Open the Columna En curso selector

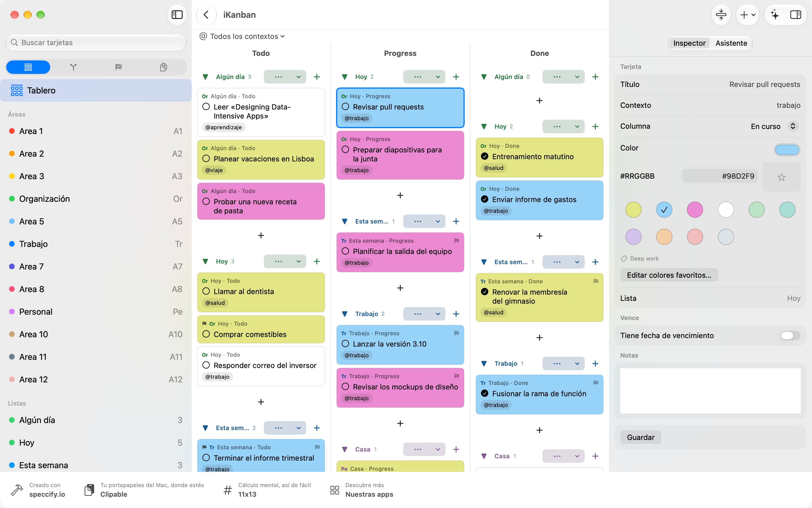click(x=774, y=126)
